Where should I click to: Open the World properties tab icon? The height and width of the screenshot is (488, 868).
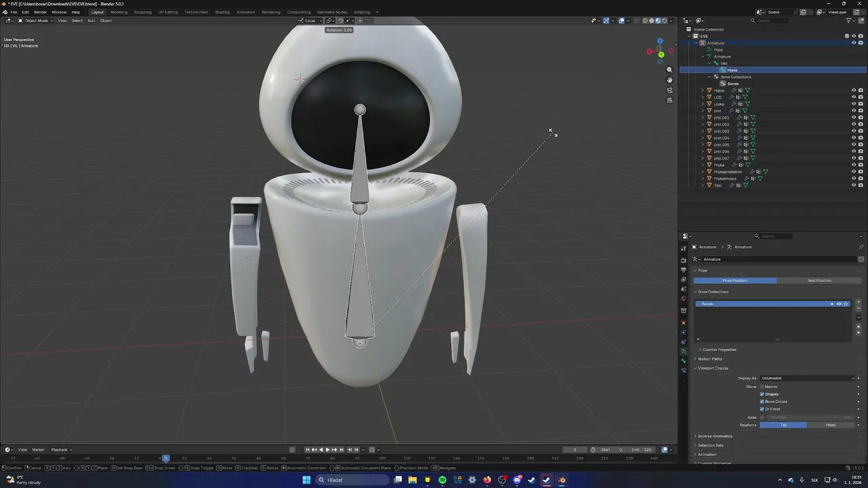pos(684,298)
